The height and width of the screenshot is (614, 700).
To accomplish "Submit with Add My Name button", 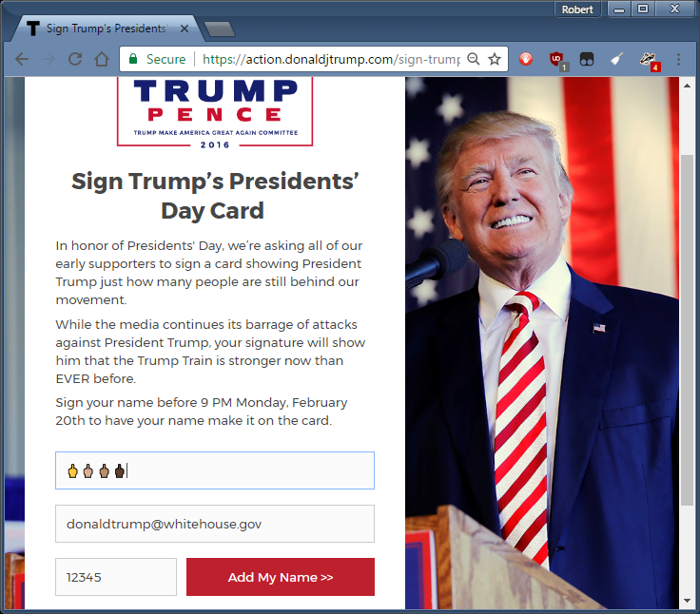I will pos(281,577).
